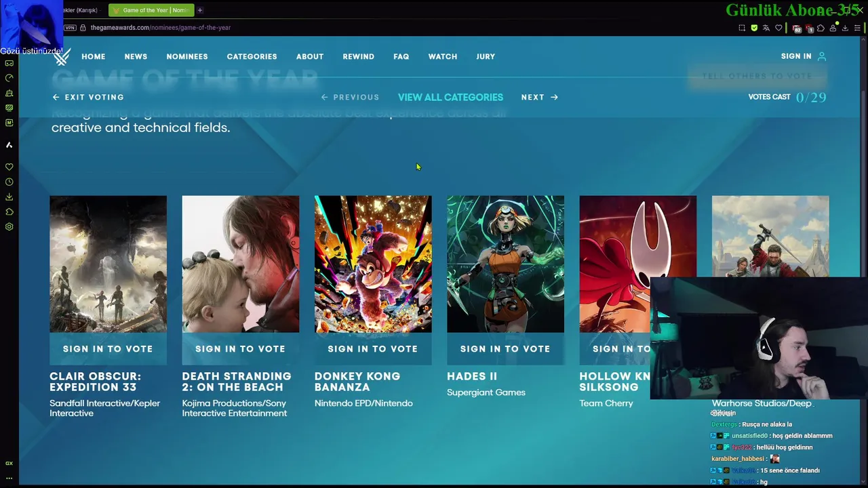Click the green ad blocker shield icon
The image size is (868, 488).
(x=754, y=28)
